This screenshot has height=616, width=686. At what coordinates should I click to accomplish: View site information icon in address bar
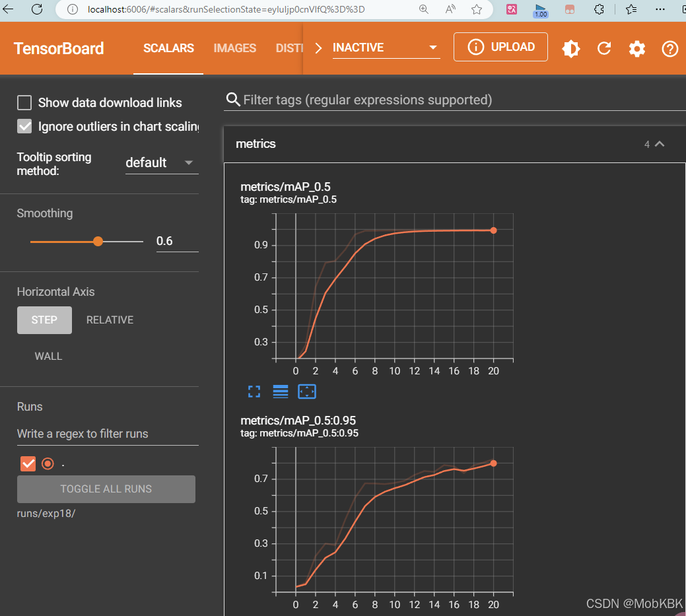coord(73,9)
